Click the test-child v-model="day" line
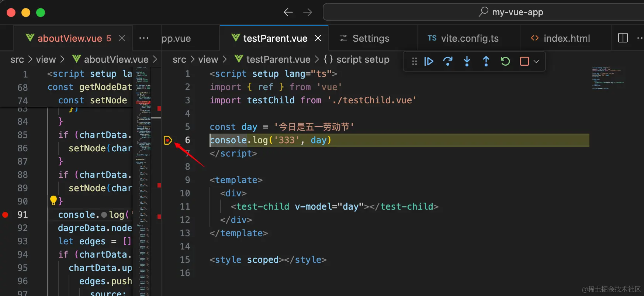 point(335,207)
